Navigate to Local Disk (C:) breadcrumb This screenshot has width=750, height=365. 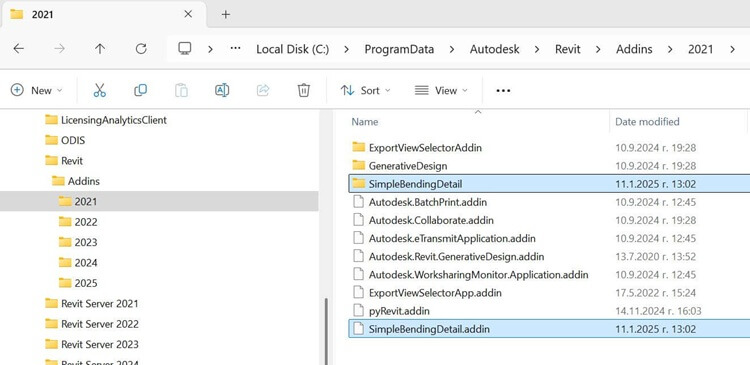[293, 49]
